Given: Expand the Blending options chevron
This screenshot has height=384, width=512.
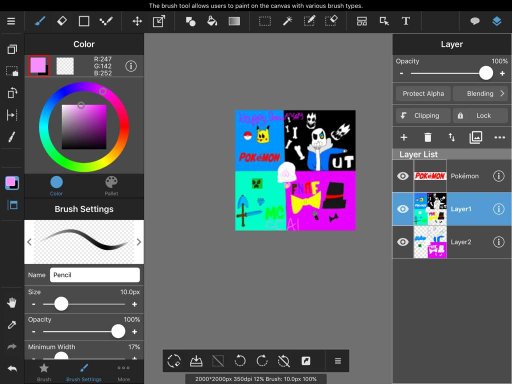Looking at the screenshot, I should click(x=502, y=93).
